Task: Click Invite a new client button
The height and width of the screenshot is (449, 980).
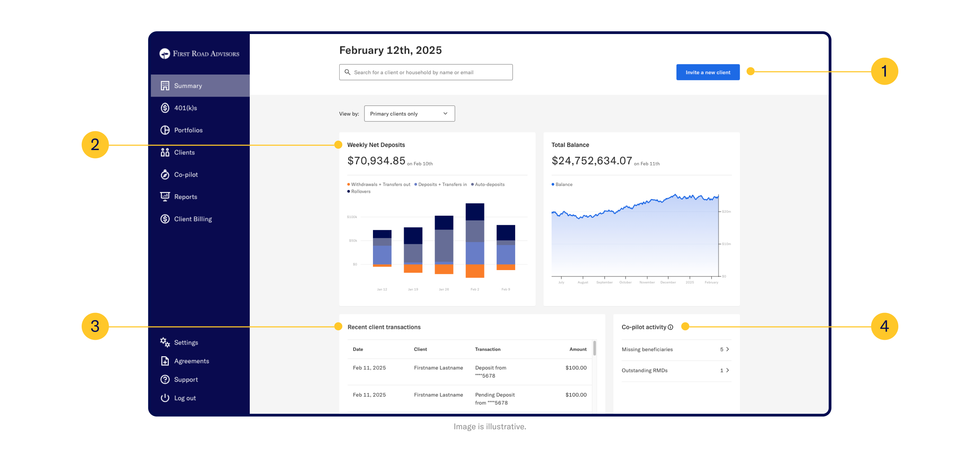Action: tap(708, 72)
